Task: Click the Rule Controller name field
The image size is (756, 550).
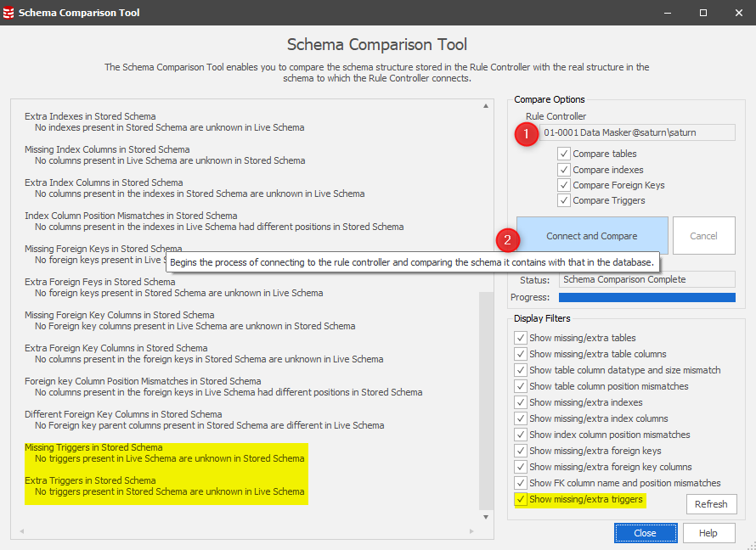Action: tap(637, 132)
